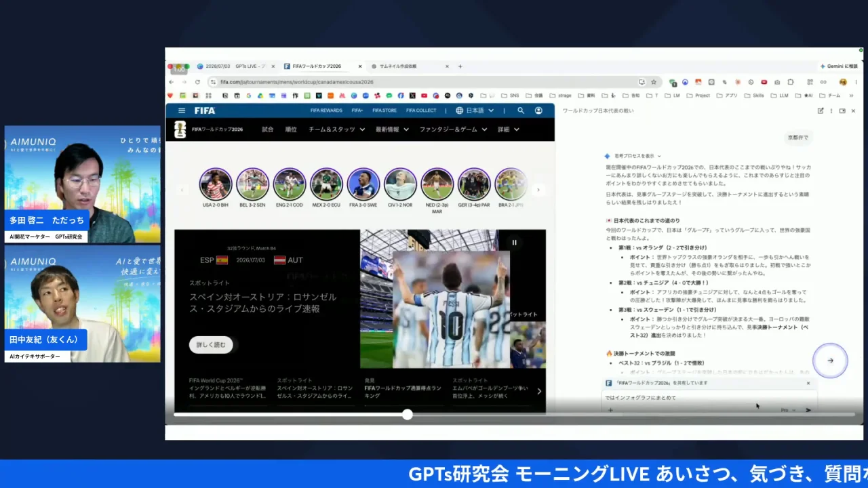The width and height of the screenshot is (868, 488).
Task: Open the FIFA hamburger menu
Action: tap(181, 110)
